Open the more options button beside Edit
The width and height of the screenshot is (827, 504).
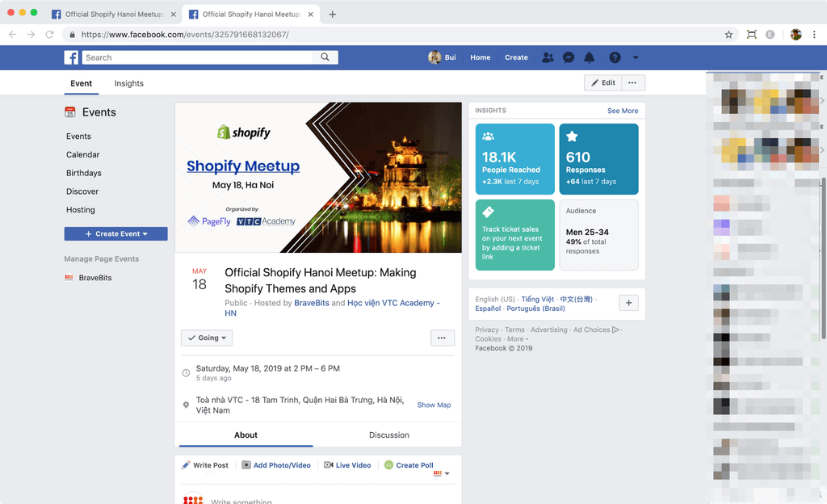pyautogui.click(x=632, y=82)
